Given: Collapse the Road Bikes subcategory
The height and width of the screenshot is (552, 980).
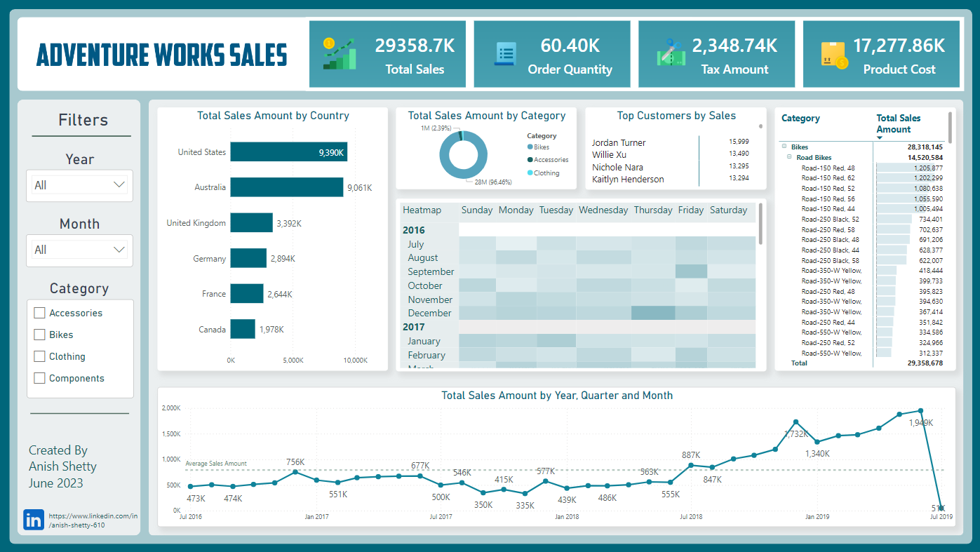Looking at the screenshot, I should (789, 158).
